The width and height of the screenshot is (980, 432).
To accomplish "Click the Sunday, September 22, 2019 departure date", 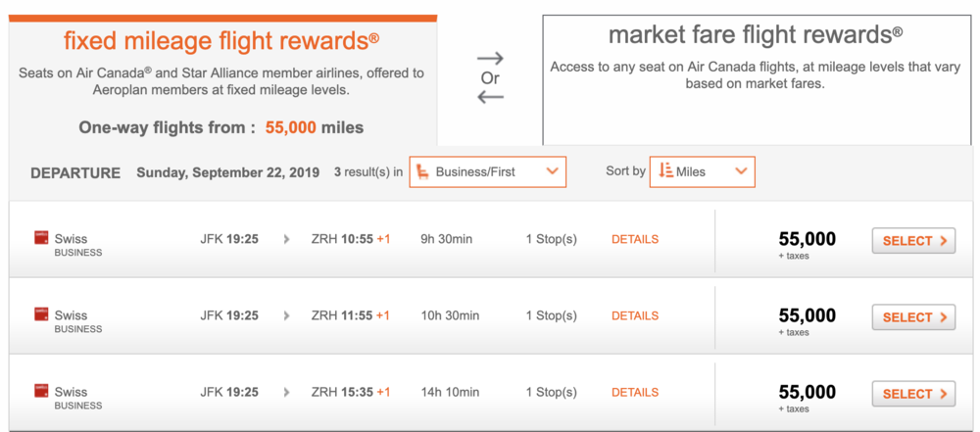I will tap(227, 172).
